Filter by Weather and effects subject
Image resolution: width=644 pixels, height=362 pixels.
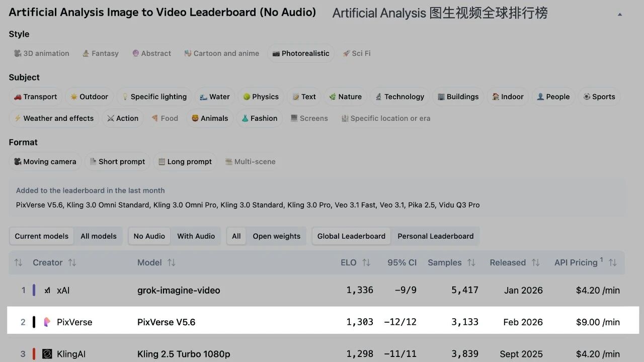tap(54, 118)
